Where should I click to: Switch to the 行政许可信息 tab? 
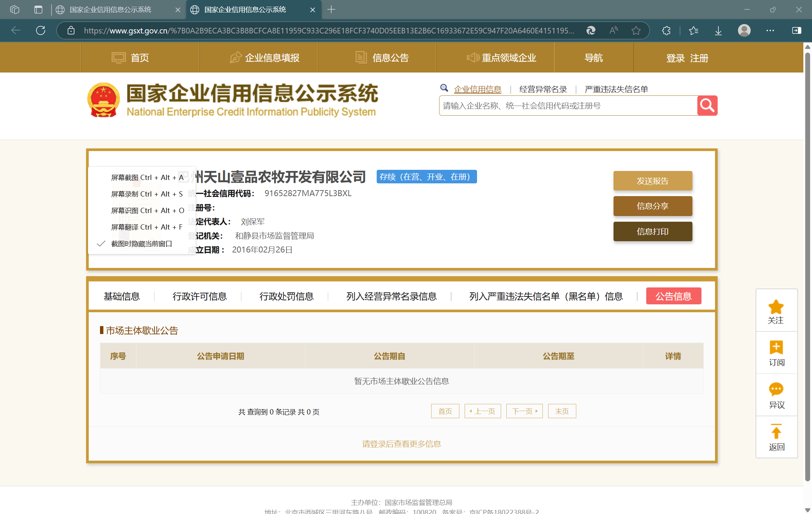[x=200, y=296]
